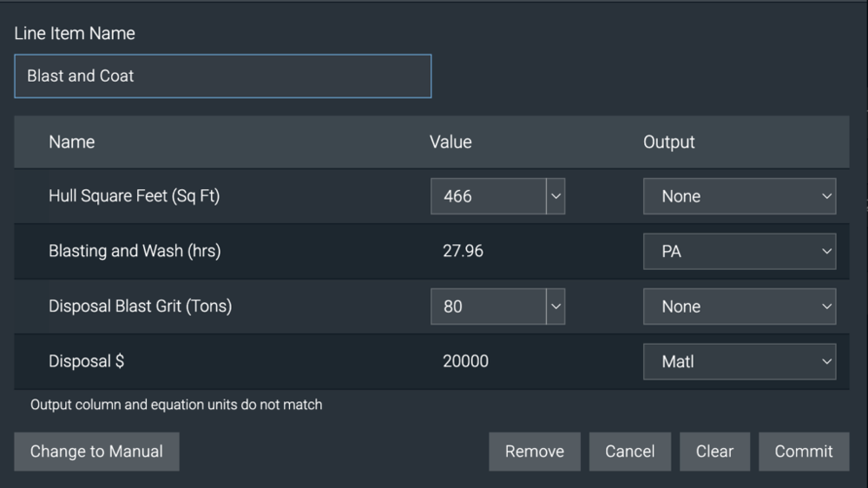Click the Name column header
868x488 pixels.
tap(72, 142)
